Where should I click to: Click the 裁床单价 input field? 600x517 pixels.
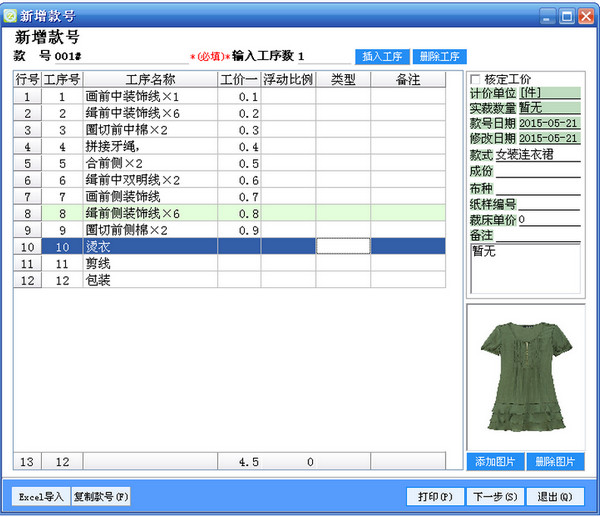549,220
